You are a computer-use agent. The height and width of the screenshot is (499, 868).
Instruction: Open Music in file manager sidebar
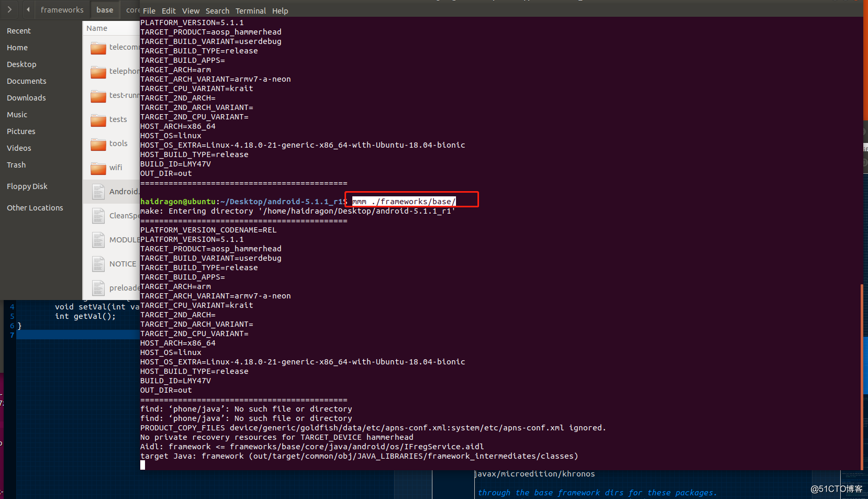17,115
